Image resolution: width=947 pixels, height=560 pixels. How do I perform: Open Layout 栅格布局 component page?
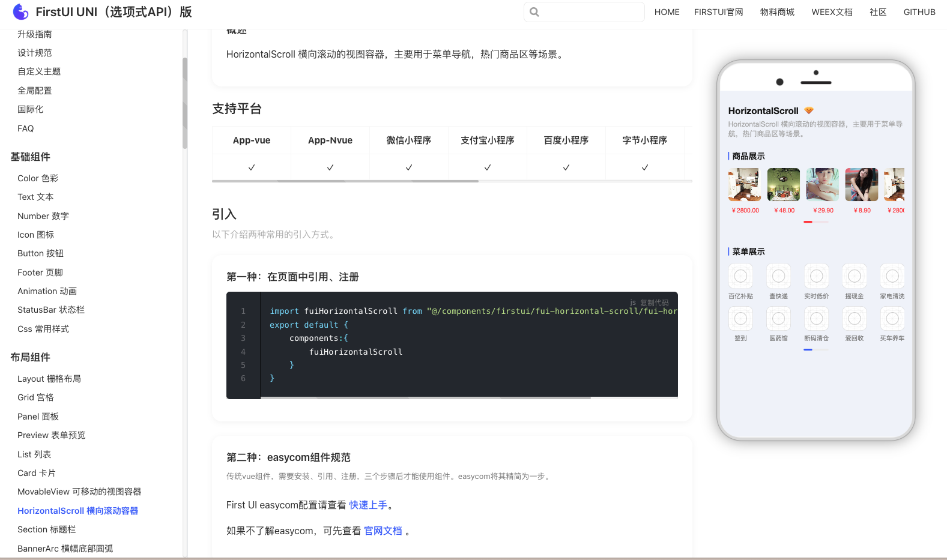[49, 379]
